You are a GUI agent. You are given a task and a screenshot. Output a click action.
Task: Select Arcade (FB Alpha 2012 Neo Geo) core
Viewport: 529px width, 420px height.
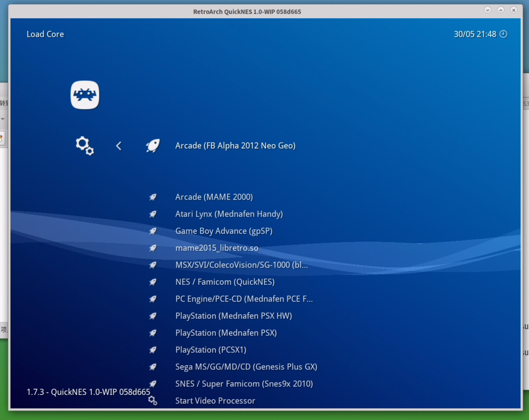click(x=235, y=146)
